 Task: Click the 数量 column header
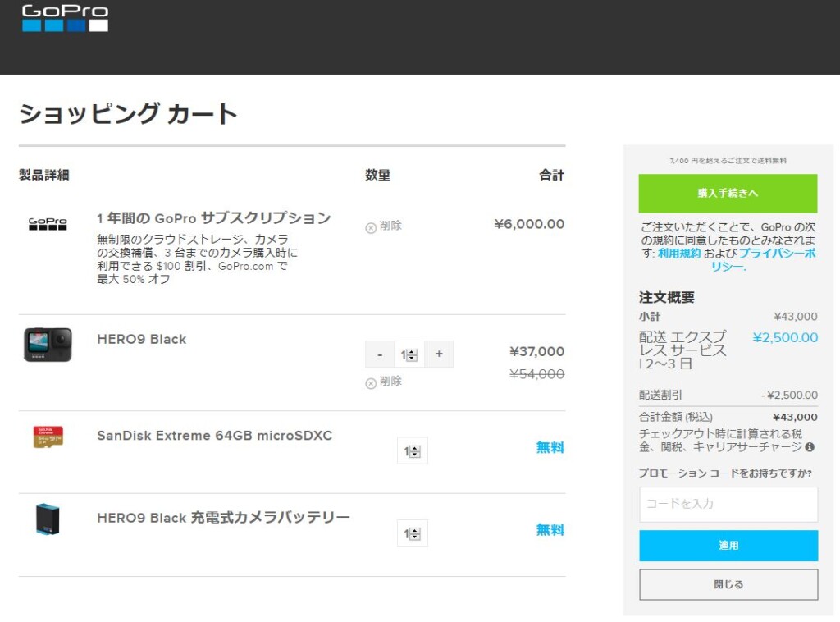[x=377, y=175]
